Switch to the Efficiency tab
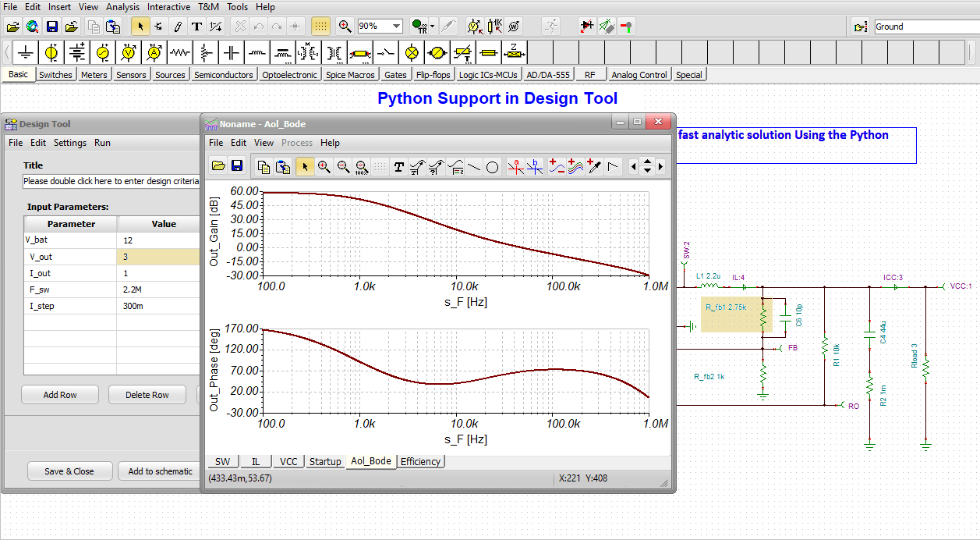Viewport: 980px width, 540px height. tap(421, 461)
